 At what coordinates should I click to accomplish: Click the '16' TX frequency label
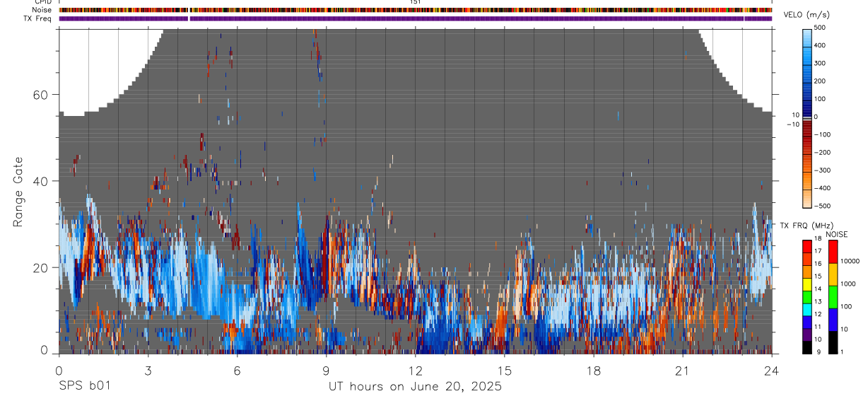click(x=818, y=264)
